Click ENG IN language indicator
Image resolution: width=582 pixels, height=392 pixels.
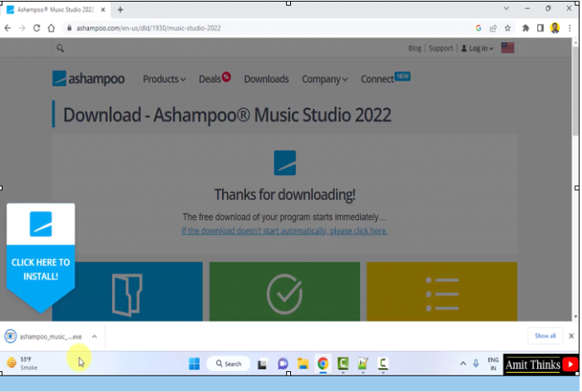tap(493, 364)
